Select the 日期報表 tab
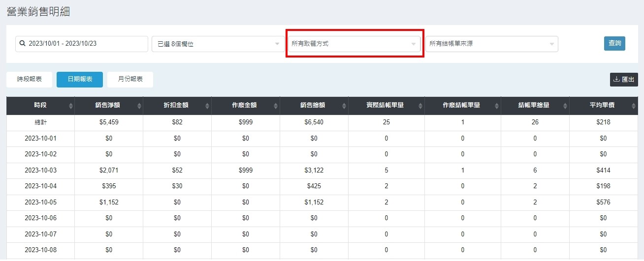The image size is (644, 261). click(x=79, y=79)
